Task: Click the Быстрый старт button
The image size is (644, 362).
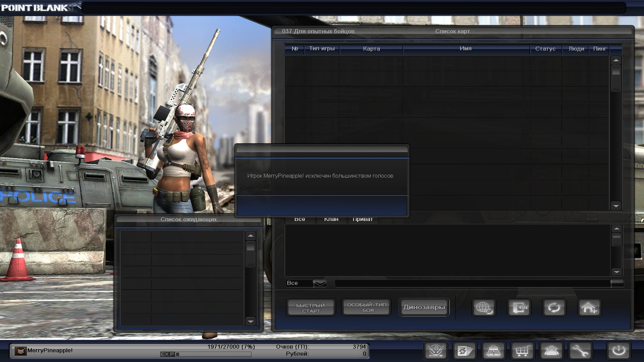Action: pyautogui.click(x=311, y=307)
